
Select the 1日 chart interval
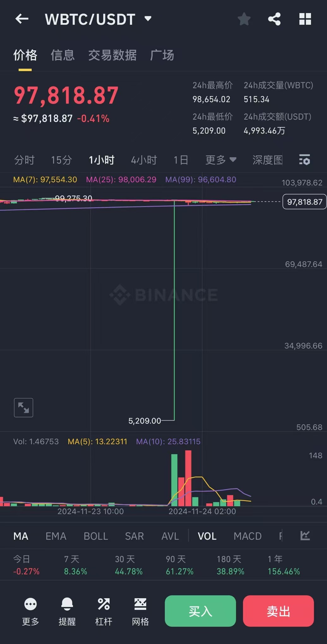181,160
